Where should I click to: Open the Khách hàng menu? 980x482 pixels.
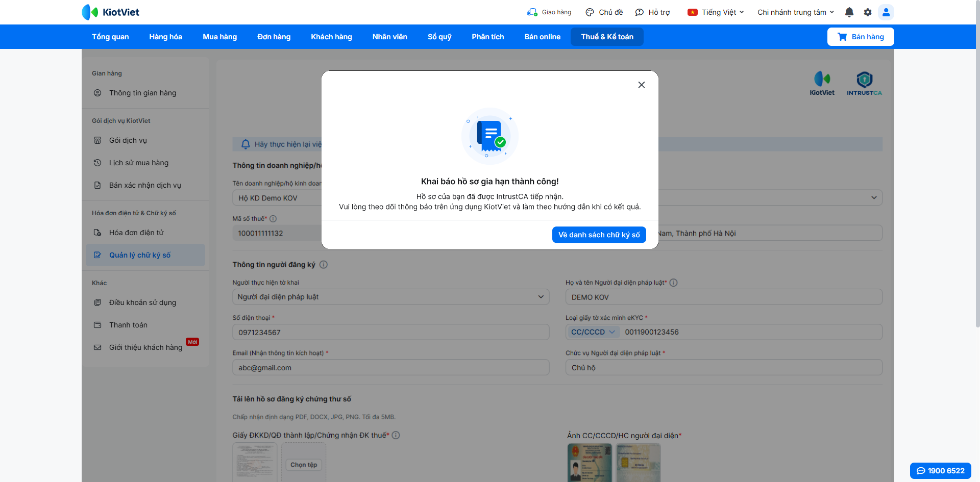(332, 37)
